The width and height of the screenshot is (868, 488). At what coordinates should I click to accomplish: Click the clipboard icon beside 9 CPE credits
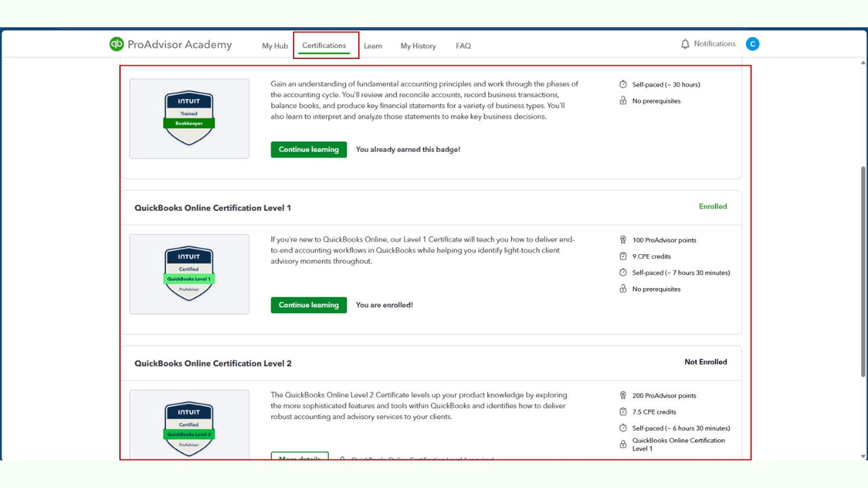point(623,256)
